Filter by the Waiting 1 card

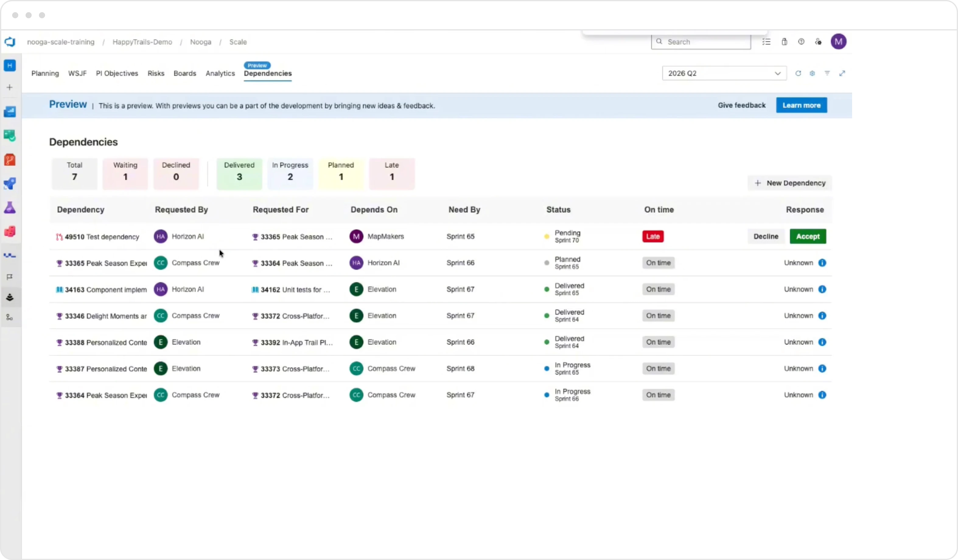tap(125, 174)
